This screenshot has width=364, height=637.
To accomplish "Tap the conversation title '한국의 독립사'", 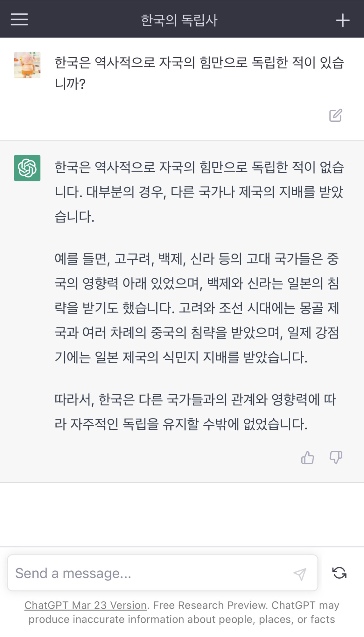I will tap(179, 20).
